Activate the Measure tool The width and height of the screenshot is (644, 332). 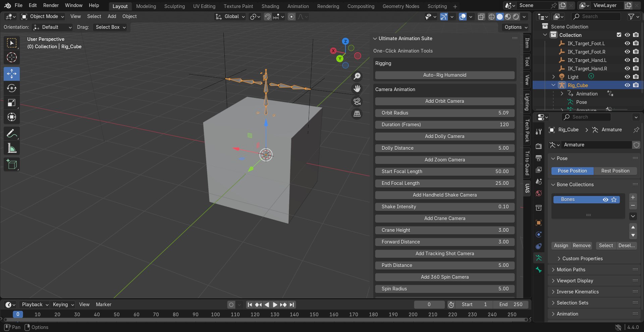tap(12, 148)
